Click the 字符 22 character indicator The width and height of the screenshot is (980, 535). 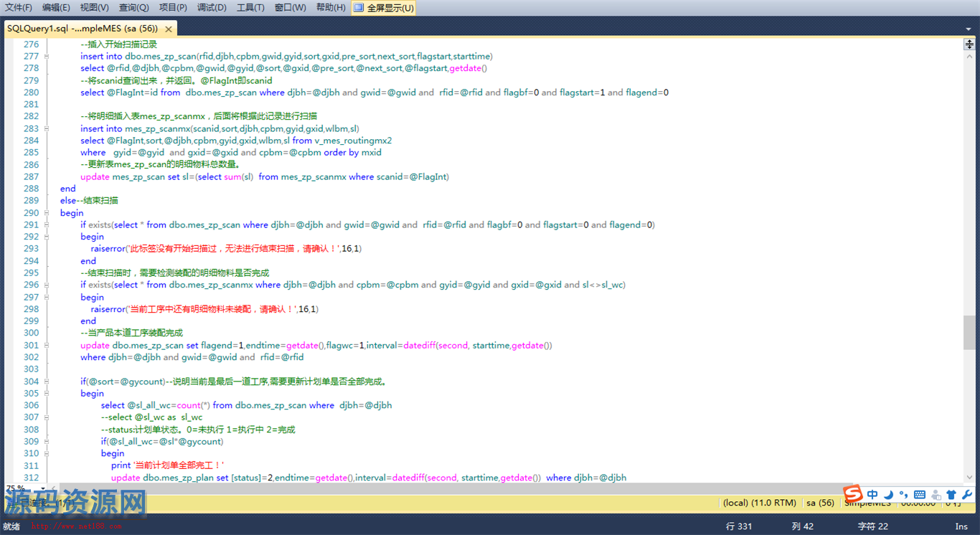click(873, 526)
